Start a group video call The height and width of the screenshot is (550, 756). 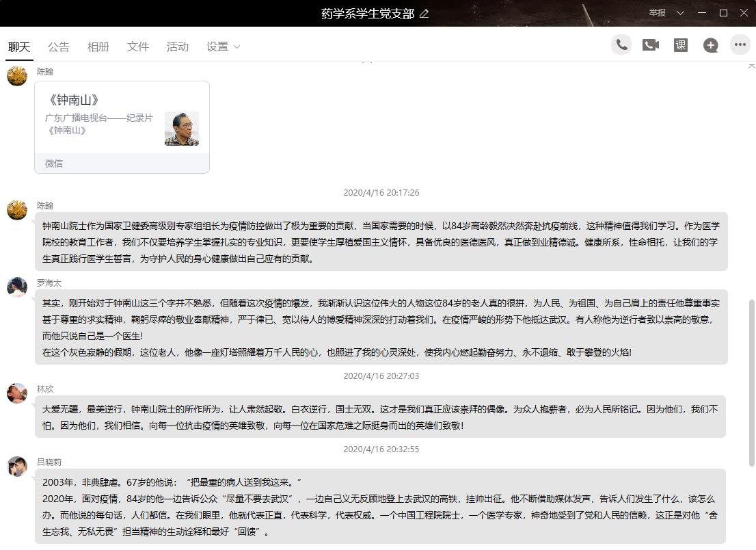click(651, 45)
